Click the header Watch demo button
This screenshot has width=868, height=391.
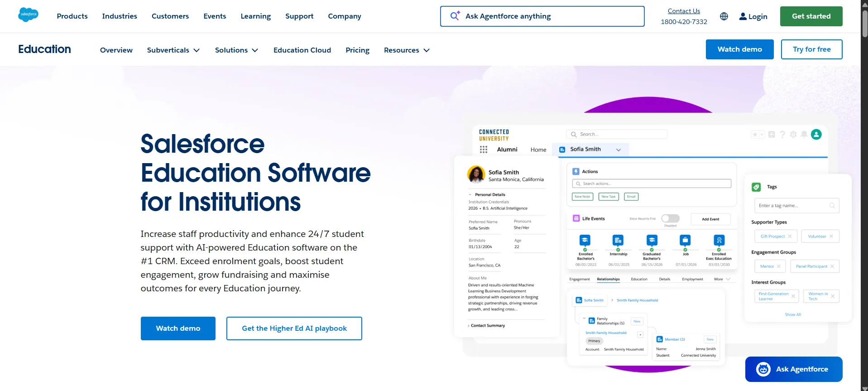pyautogui.click(x=739, y=49)
